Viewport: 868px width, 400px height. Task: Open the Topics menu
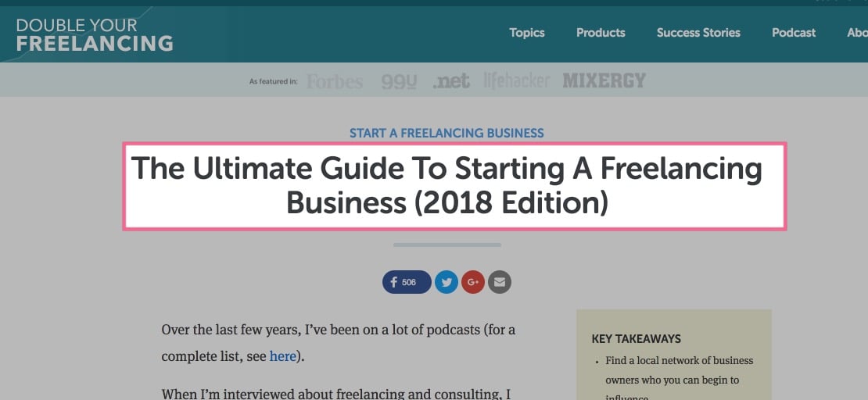point(527,33)
